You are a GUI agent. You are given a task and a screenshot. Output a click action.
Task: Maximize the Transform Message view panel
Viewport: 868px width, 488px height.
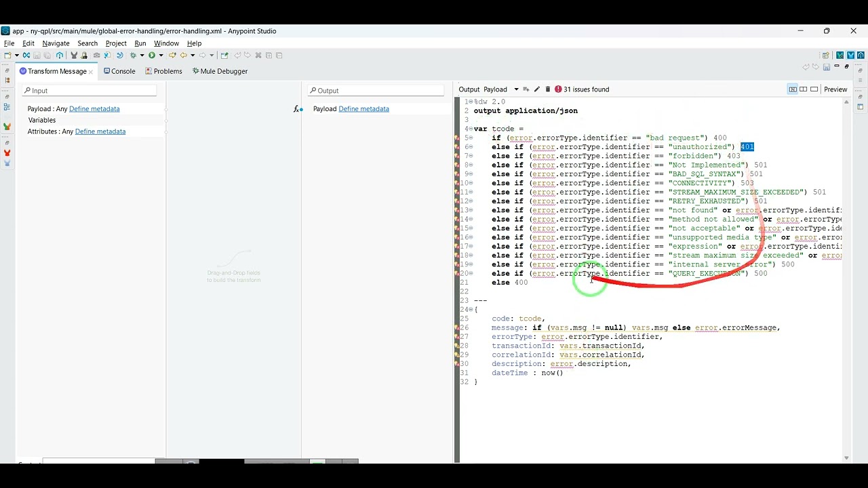tap(847, 66)
